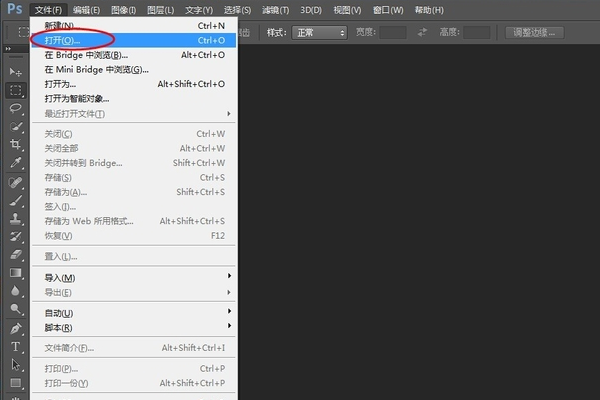Select the Clone Stamp tool

click(x=16, y=219)
